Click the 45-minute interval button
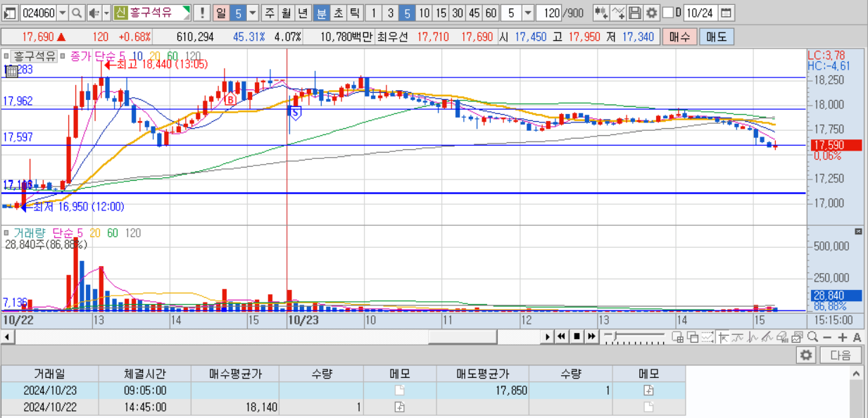The width and height of the screenshot is (868, 418). pyautogui.click(x=474, y=13)
